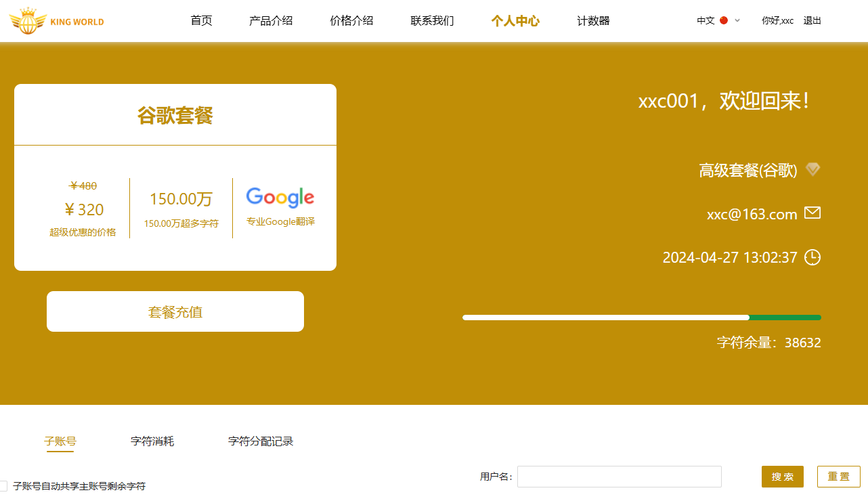Click the clock icon beside the date

point(813,257)
